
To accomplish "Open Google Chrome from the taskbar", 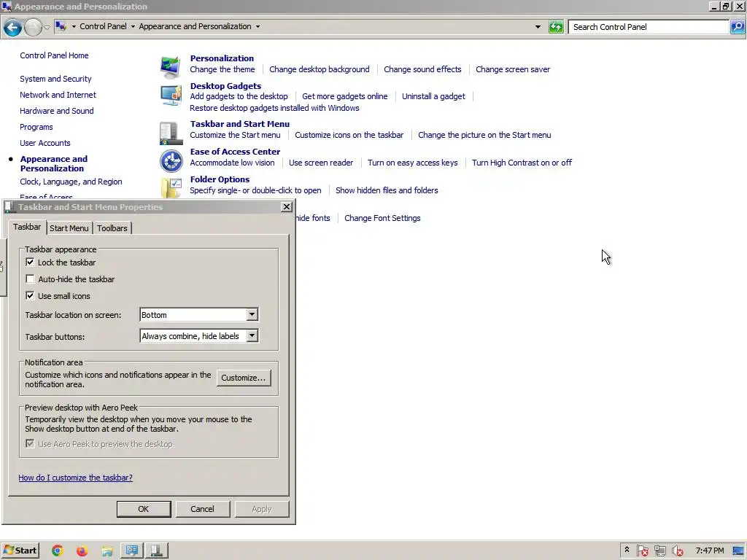I will (x=57, y=551).
